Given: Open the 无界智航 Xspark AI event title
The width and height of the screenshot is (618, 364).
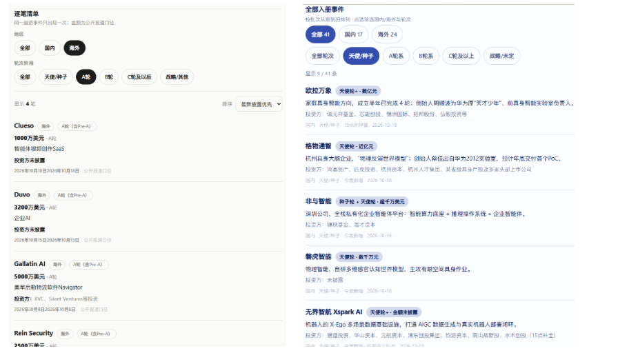Looking at the screenshot, I should coord(334,312).
